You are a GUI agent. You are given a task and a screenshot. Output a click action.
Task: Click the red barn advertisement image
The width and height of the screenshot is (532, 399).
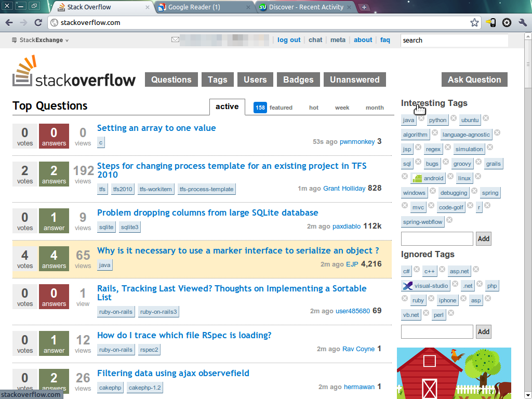(x=454, y=373)
